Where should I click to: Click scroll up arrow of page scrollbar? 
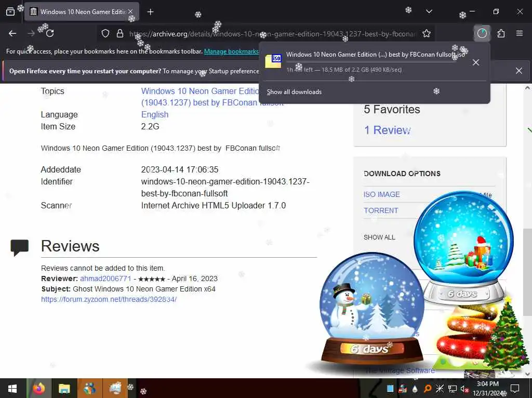527,88
